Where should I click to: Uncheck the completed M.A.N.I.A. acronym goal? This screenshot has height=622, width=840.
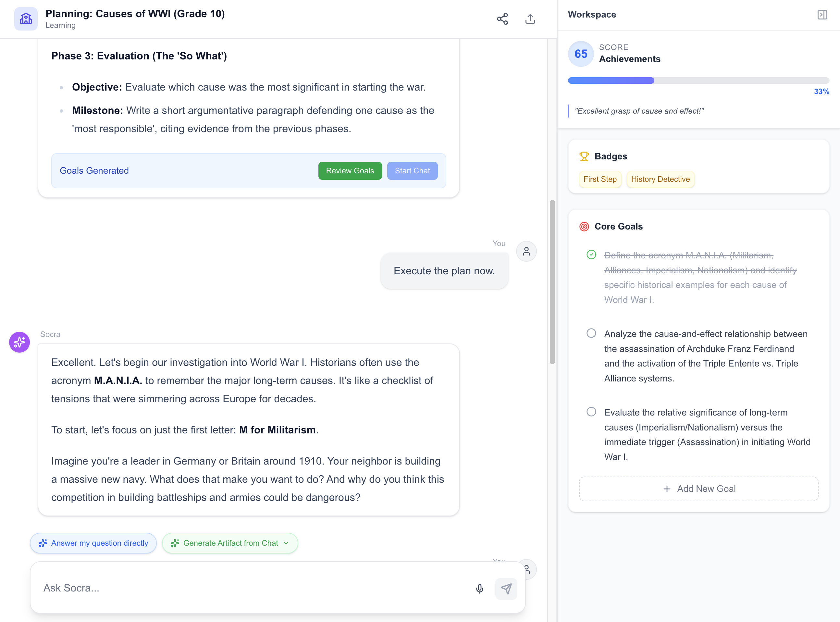pos(591,255)
